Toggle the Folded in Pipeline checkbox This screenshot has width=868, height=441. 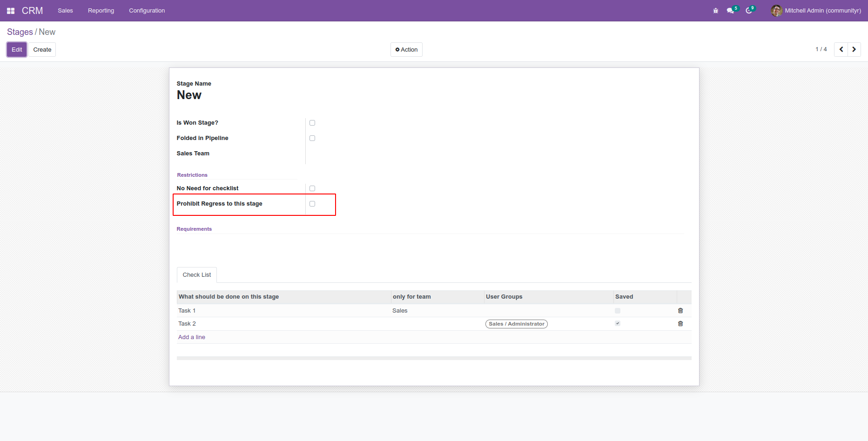click(x=312, y=138)
